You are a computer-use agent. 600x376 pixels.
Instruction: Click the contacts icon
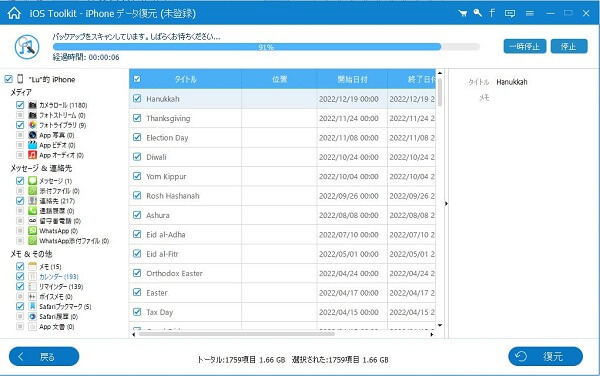click(33, 200)
